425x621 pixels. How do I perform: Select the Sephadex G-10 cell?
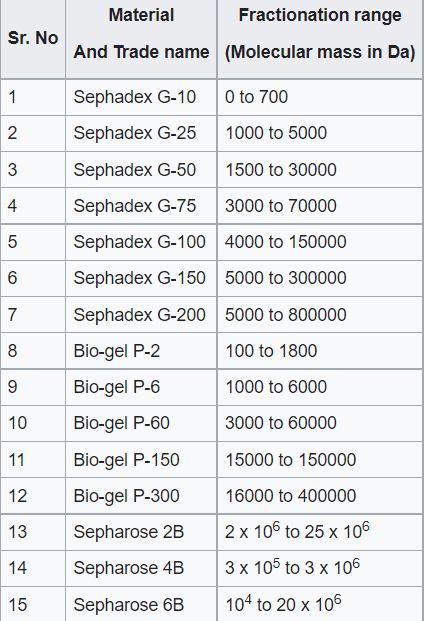pyautogui.click(x=141, y=97)
